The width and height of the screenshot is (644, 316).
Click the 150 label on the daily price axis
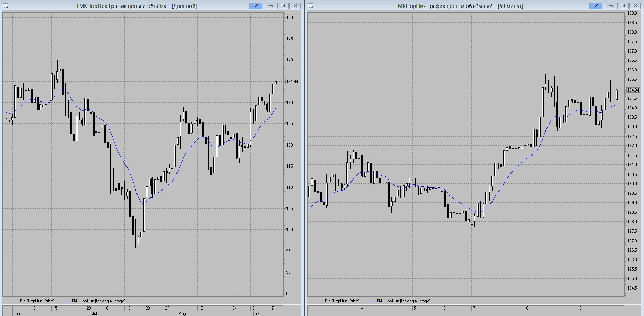(289, 18)
